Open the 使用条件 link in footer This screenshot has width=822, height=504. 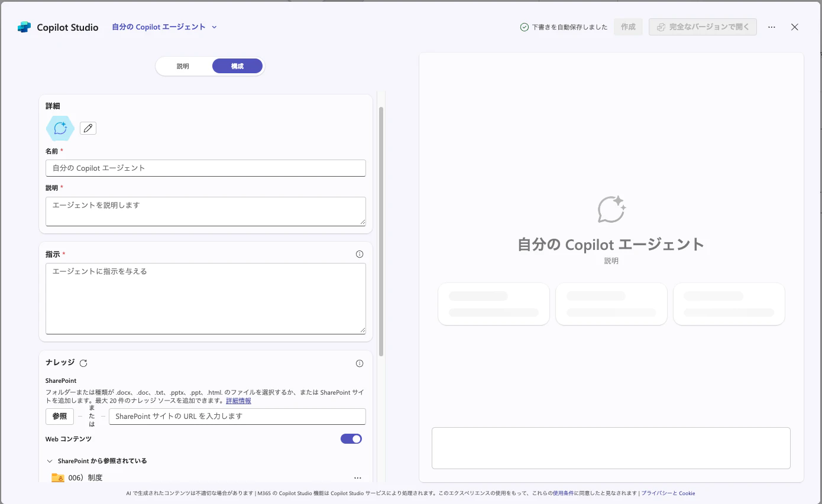pyautogui.click(x=563, y=493)
